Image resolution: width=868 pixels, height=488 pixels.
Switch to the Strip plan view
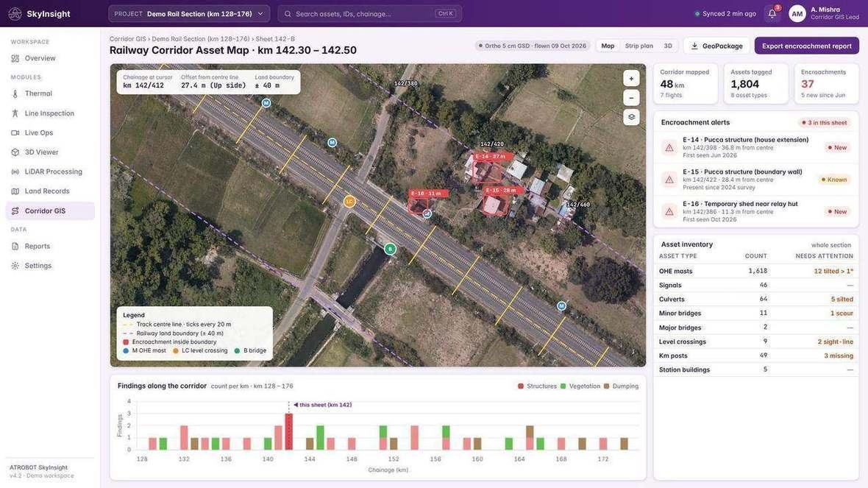(x=638, y=46)
